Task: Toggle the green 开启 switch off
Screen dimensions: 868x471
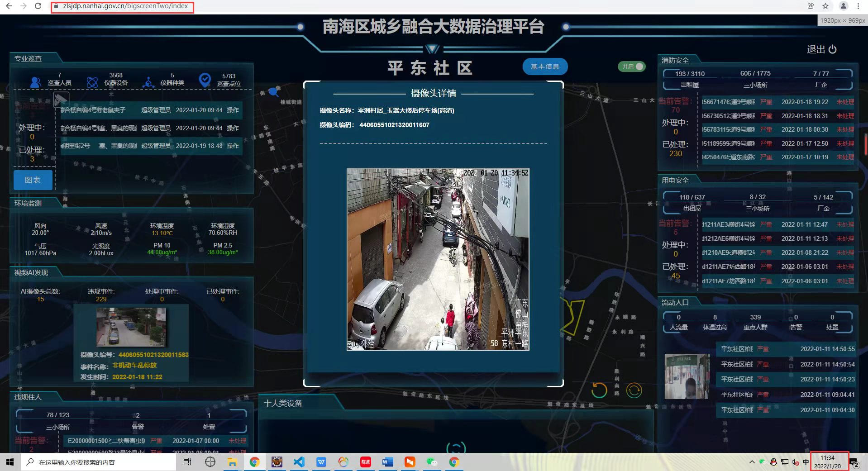Action: 632,67
